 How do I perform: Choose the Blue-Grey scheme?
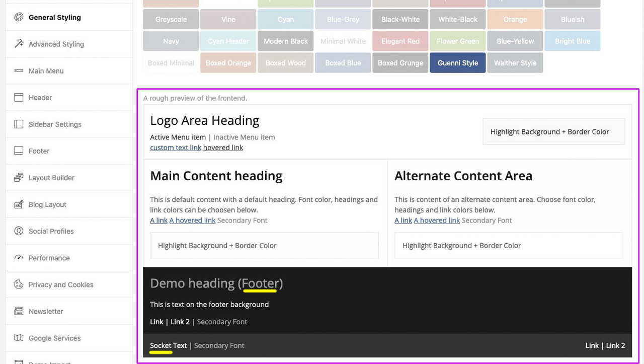(x=343, y=19)
